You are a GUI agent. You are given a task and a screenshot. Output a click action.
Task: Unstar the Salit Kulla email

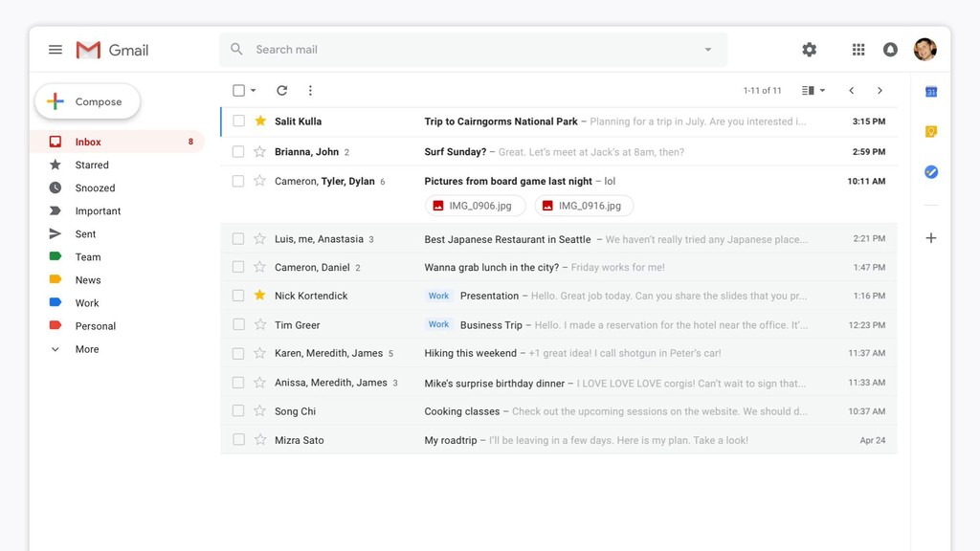(x=260, y=121)
